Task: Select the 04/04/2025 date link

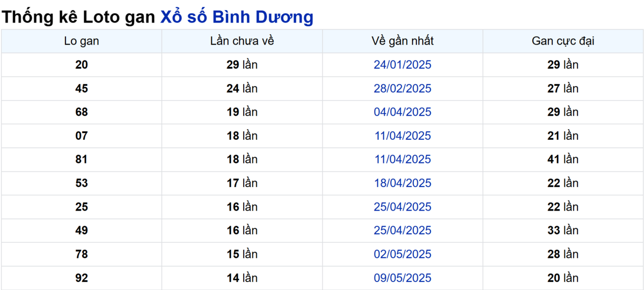Action: (402, 112)
